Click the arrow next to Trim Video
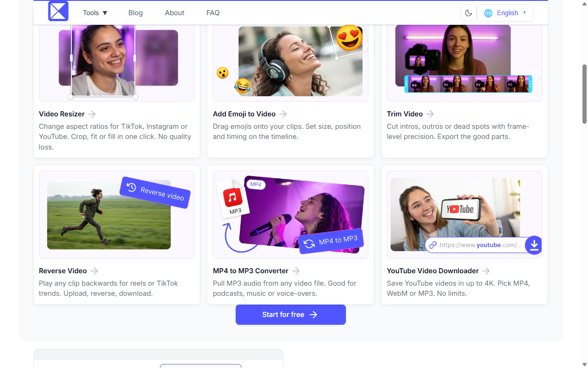The image size is (588, 368). 430,114
